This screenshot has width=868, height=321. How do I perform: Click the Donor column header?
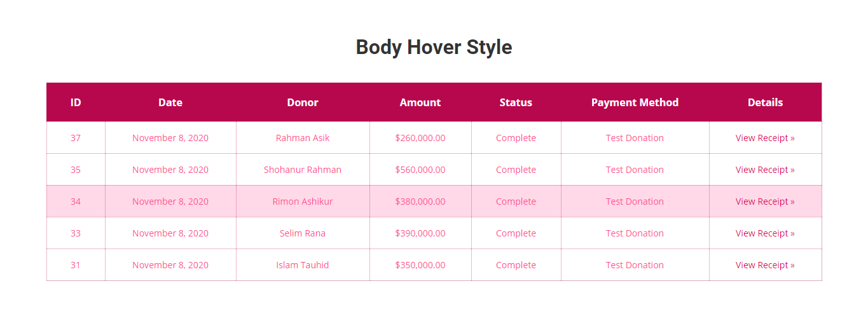tap(303, 102)
